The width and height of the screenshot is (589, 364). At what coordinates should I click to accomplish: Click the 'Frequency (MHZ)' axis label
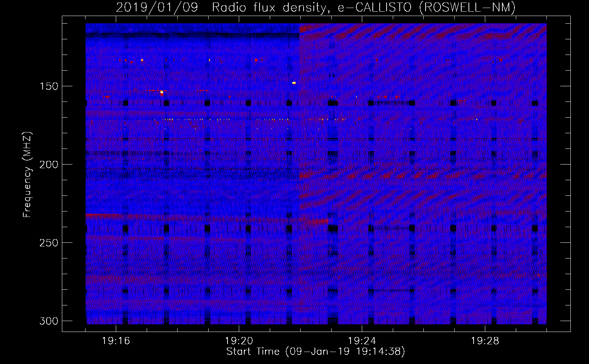[x=27, y=174]
